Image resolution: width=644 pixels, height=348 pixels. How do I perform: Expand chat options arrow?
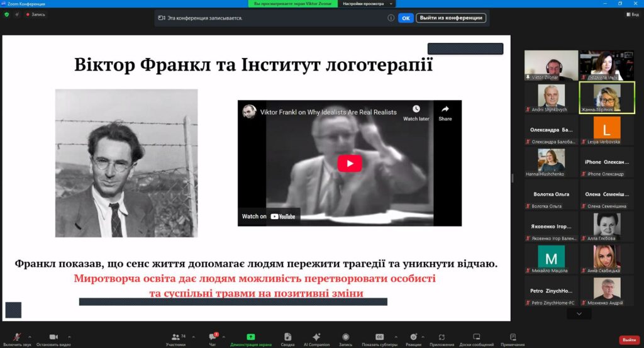tap(223, 337)
